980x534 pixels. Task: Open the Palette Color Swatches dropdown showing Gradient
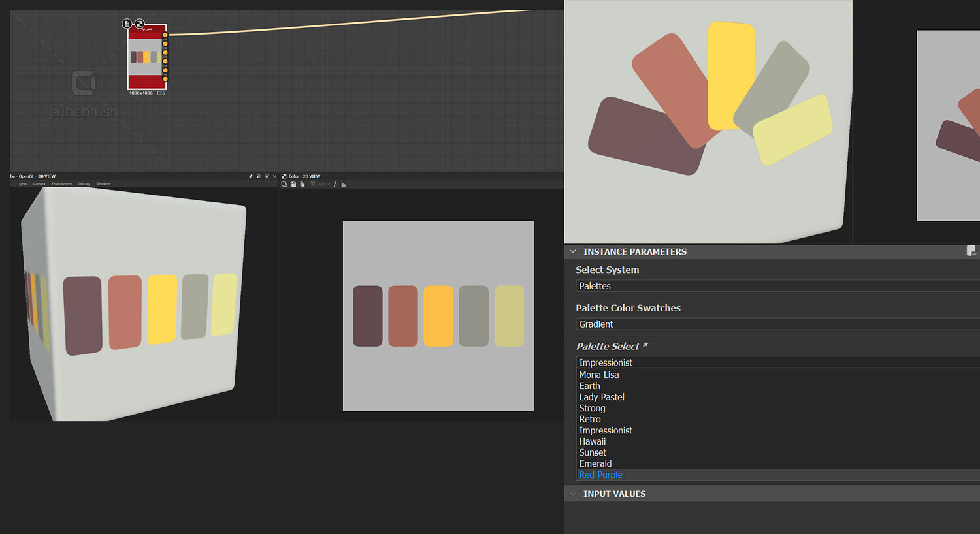pos(719,324)
